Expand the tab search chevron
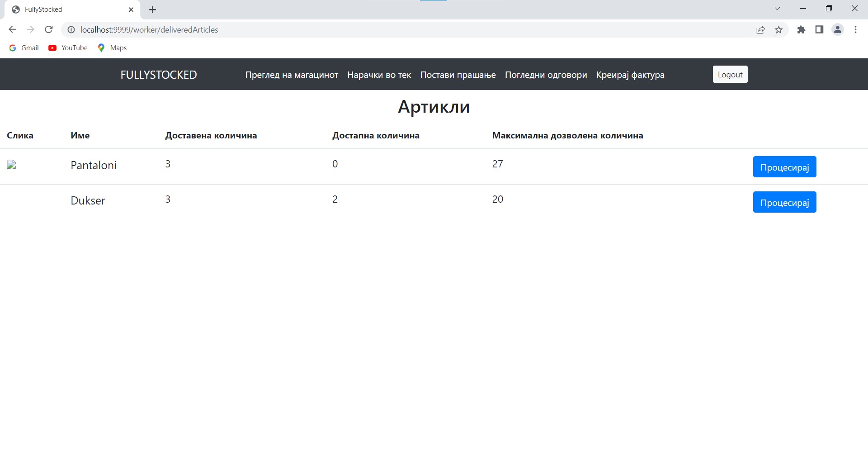Viewport: 868px width, 466px height. click(777, 9)
